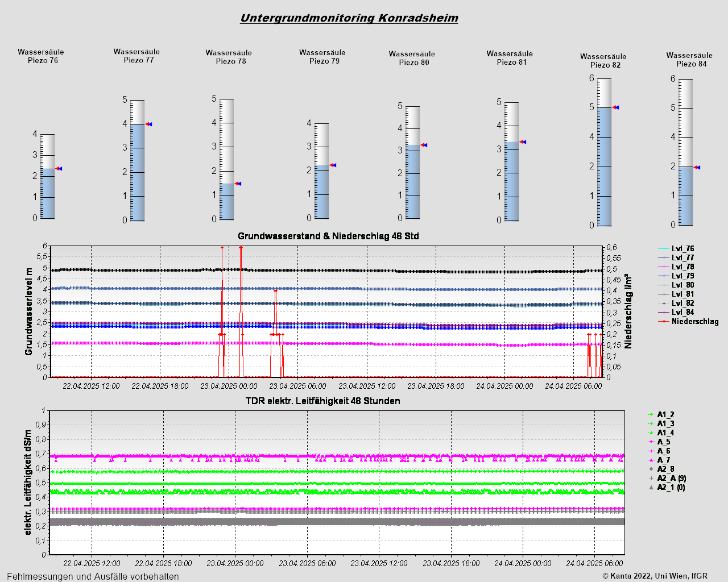This screenshot has height=582, width=728.
Task: Click the Wassersäule Piezo 81 label
Action: coord(510,58)
